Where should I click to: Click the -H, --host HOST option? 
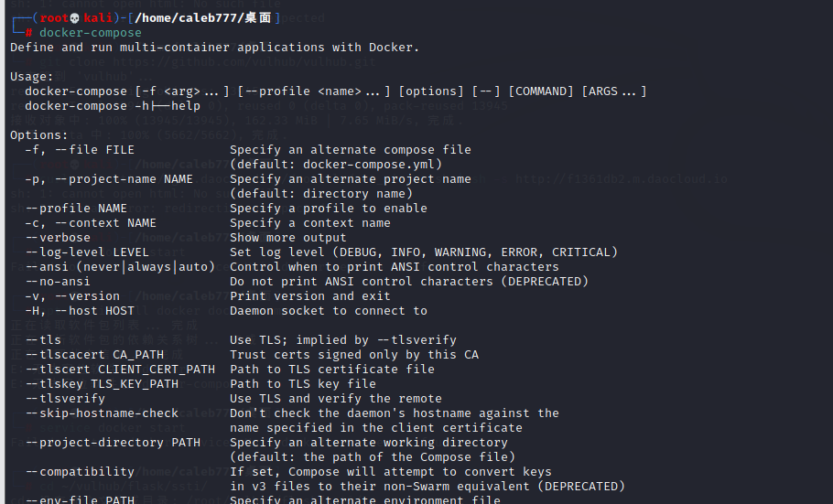click(x=80, y=311)
